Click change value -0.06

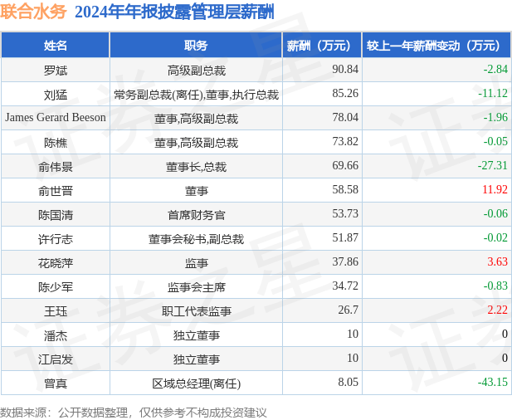point(495,213)
